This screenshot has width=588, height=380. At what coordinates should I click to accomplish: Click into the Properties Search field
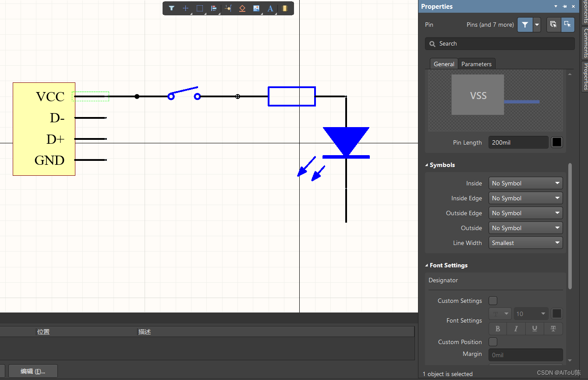[499, 44]
